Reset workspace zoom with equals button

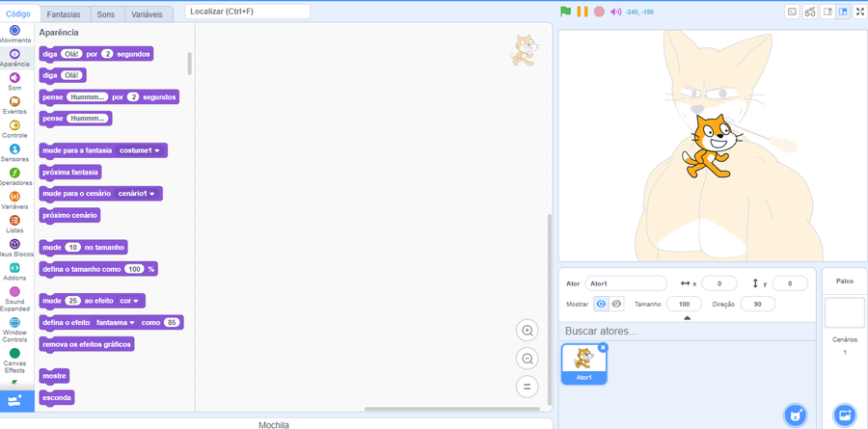[x=527, y=387]
